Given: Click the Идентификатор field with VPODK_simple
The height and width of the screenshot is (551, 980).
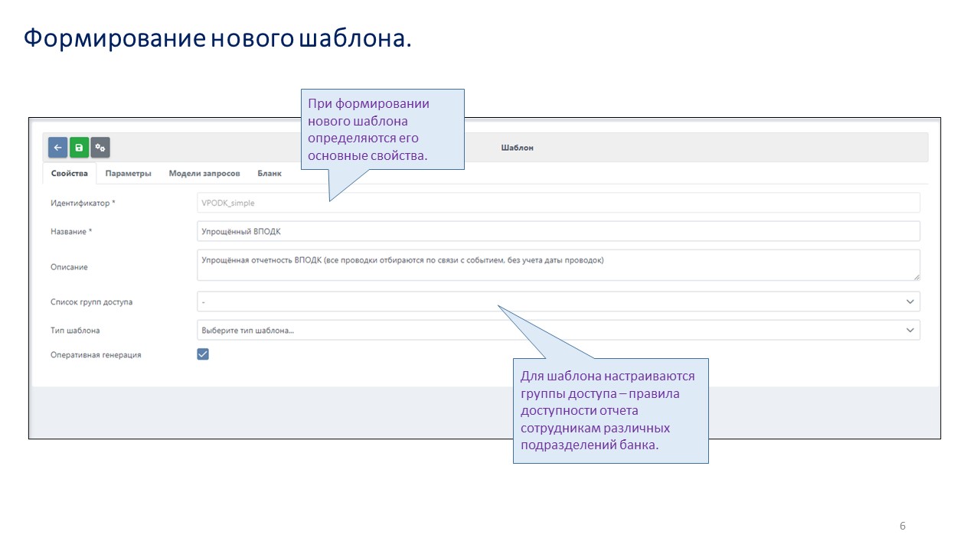Looking at the screenshot, I should point(558,203).
